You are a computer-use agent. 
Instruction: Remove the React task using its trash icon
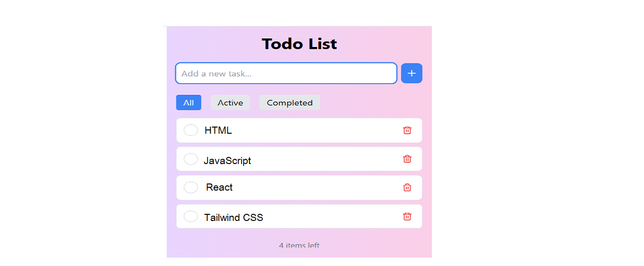click(407, 187)
